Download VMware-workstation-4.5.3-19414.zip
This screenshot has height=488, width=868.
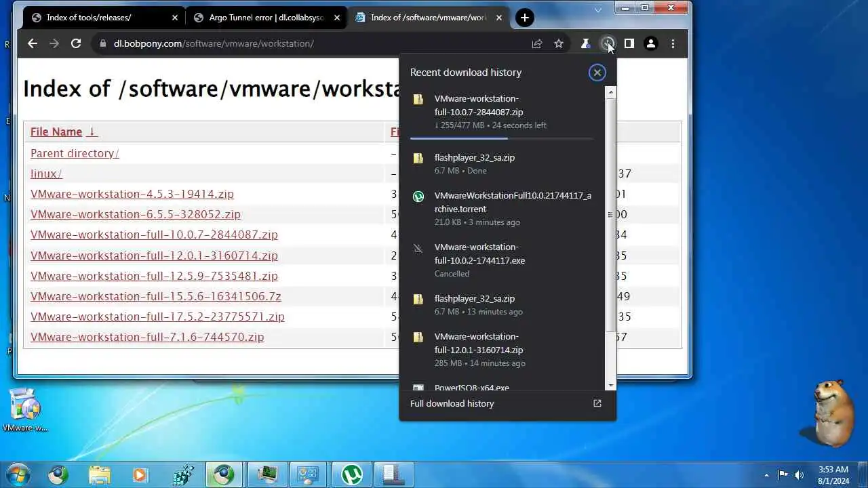point(132,194)
